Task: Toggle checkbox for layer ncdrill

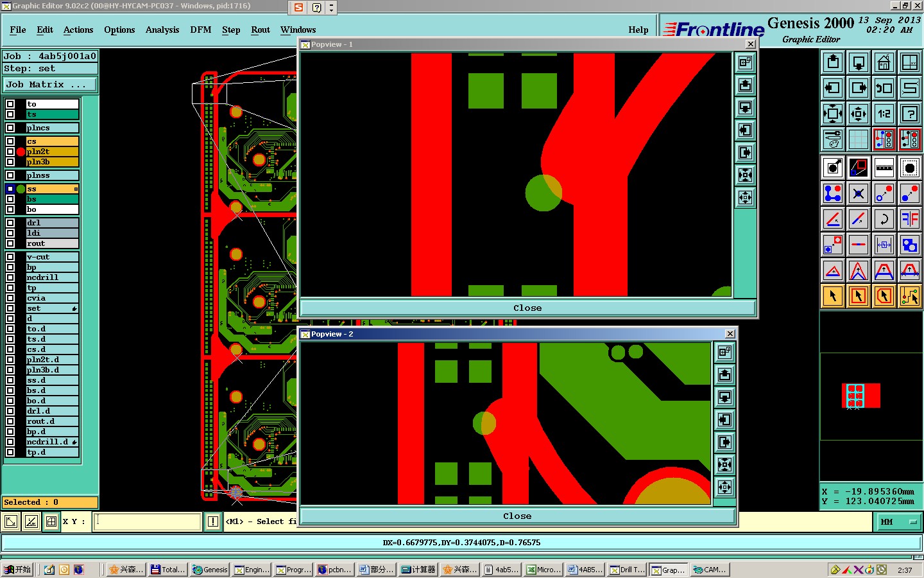Action: (10, 277)
